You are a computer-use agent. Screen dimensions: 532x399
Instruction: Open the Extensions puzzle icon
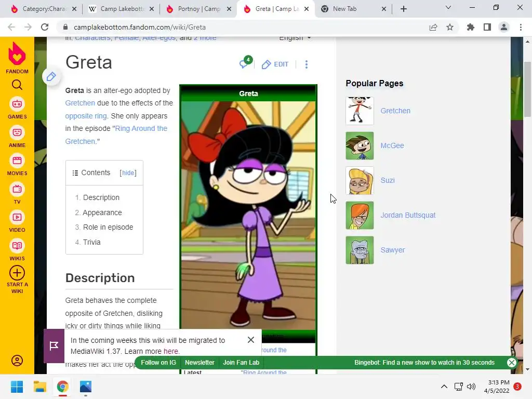[x=471, y=27]
